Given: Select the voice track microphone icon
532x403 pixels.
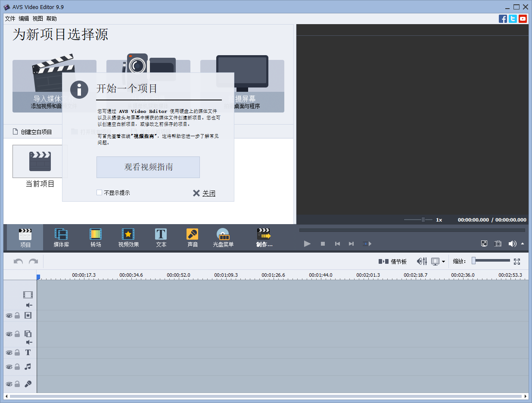Looking at the screenshot, I should 28,384.
